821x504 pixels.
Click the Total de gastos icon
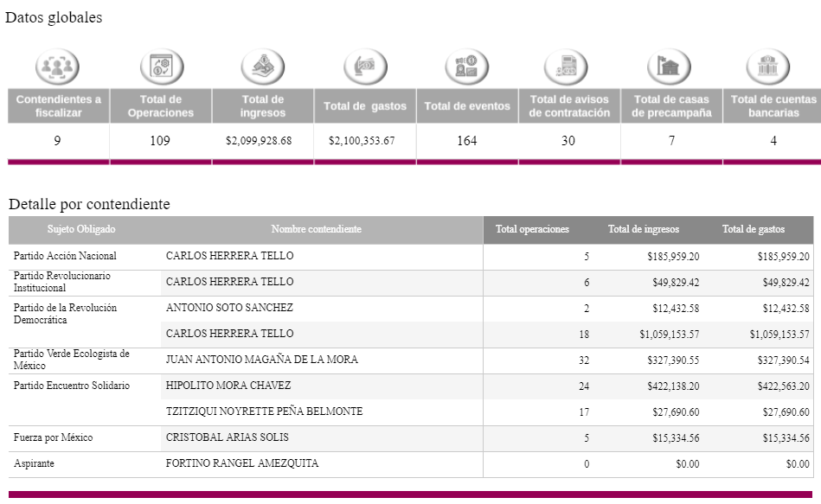pyautogui.click(x=364, y=67)
